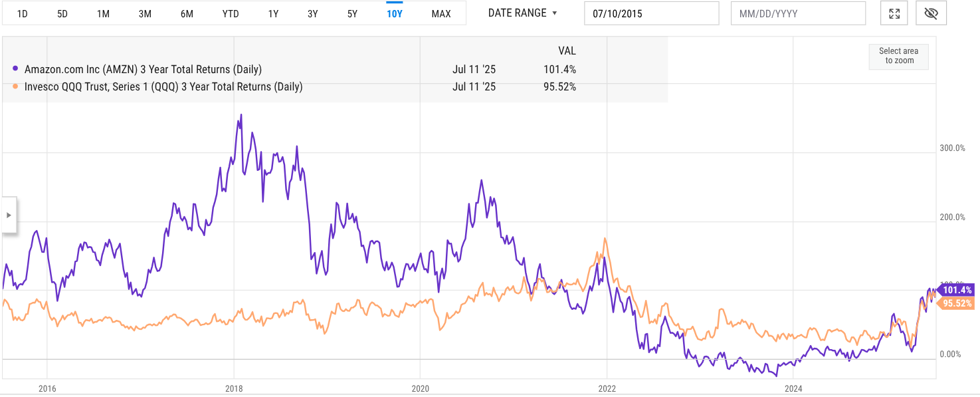Click the VAL column header
980x397 pixels.
click(x=567, y=51)
